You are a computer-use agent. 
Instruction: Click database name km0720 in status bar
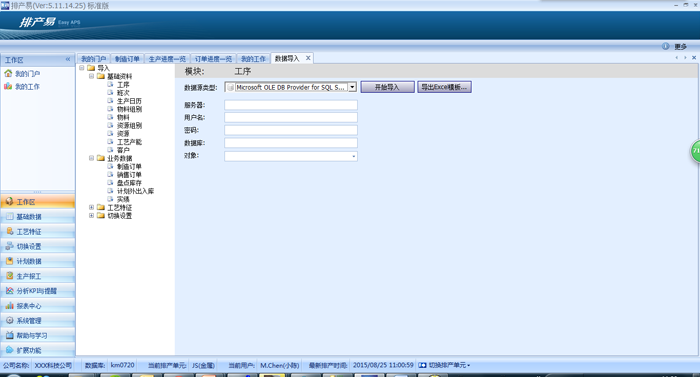(122, 365)
